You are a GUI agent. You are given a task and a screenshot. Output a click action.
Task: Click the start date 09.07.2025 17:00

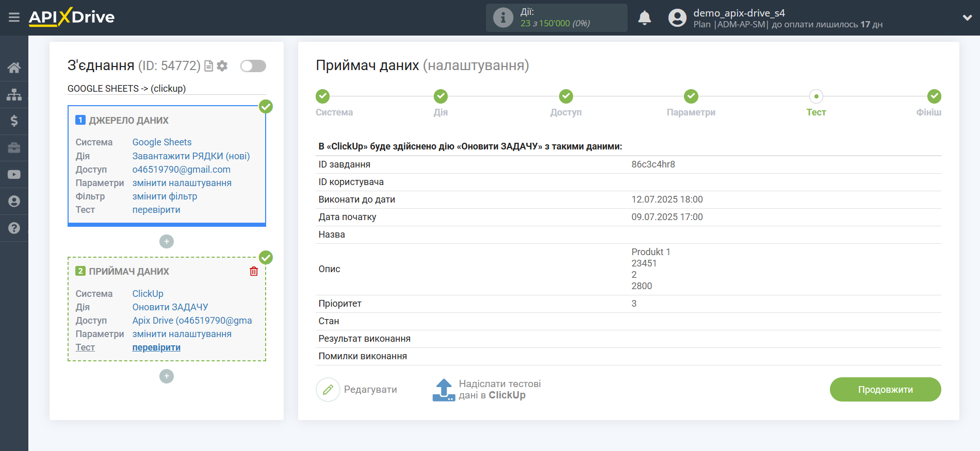tap(667, 217)
